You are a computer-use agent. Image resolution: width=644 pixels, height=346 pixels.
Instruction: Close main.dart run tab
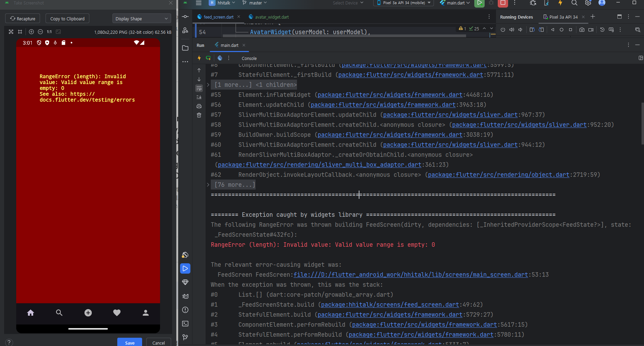coord(244,45)
